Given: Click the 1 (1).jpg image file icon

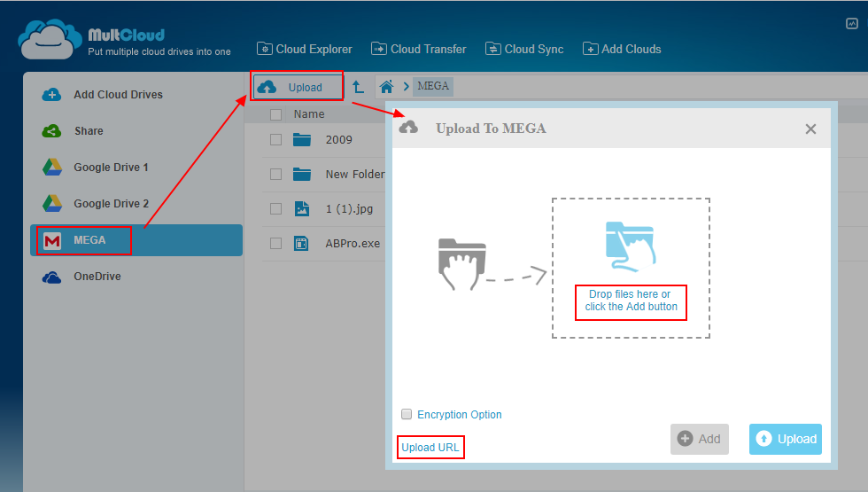Looking at the screenshot, I should pos(302,209).
